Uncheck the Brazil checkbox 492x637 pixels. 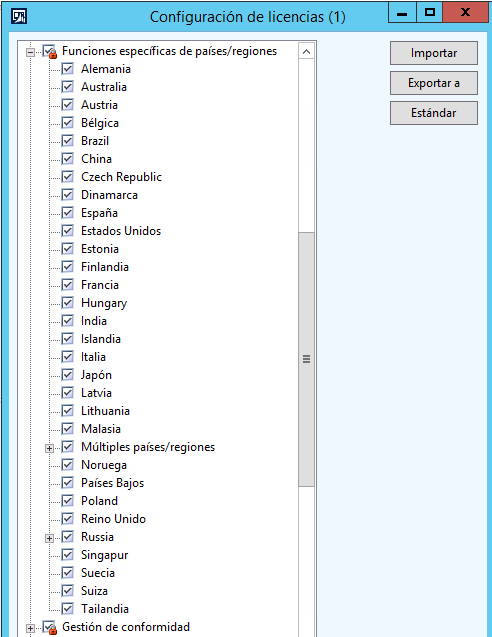[x=67, y=141]
